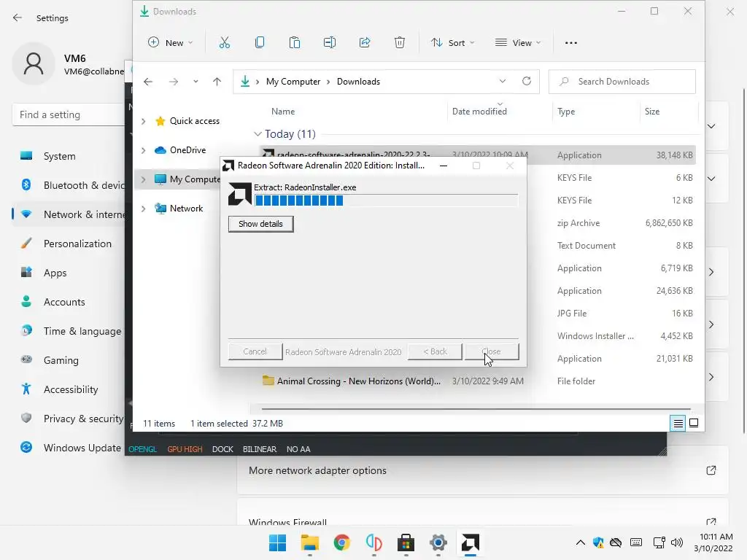This screenshot has width=747, height=560.
Task: Expand Quick access in navigation pane
Action: pyautogui.click(x=144, y=122)
